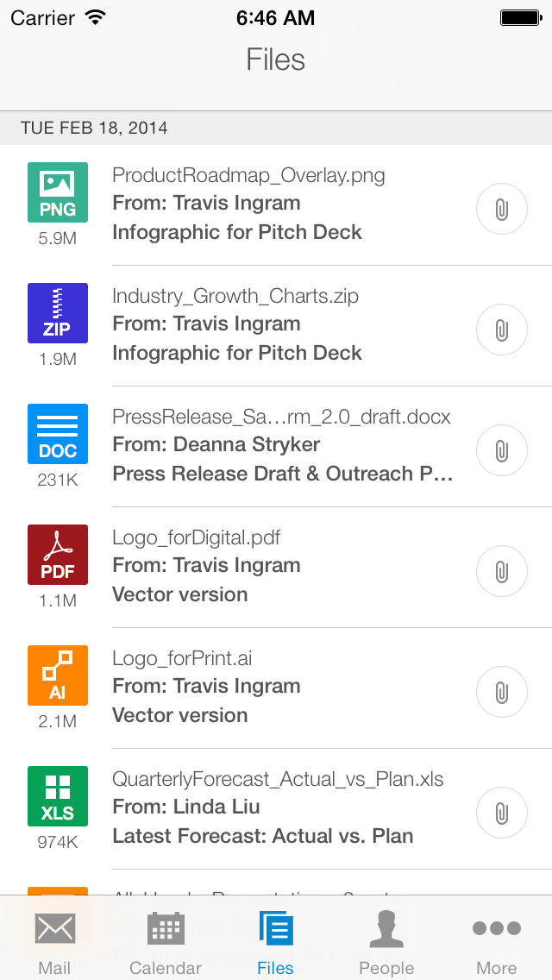Click attachment paperclip for Logo_forPrint.ai

pos(501,692)
